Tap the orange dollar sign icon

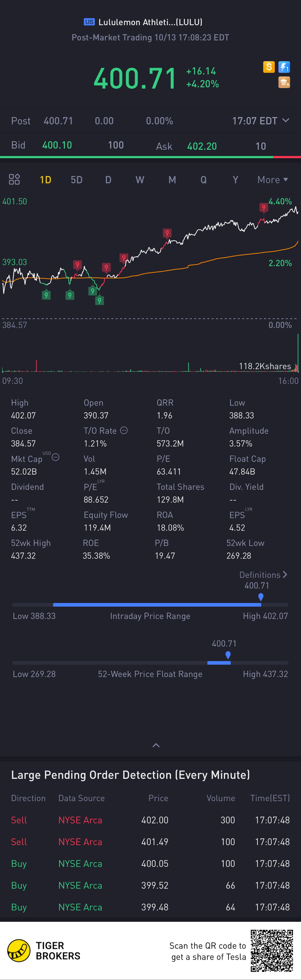[269, 67]
